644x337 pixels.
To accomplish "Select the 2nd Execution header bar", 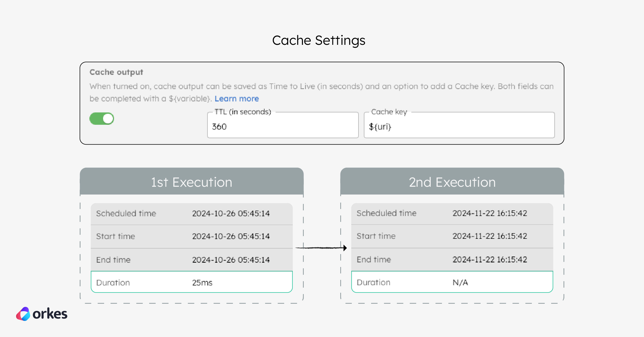I will tap(452, 182).
